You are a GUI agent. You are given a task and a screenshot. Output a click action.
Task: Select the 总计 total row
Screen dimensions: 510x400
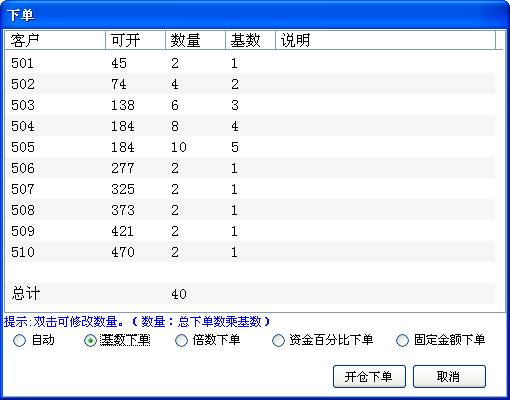coord(250,294)
